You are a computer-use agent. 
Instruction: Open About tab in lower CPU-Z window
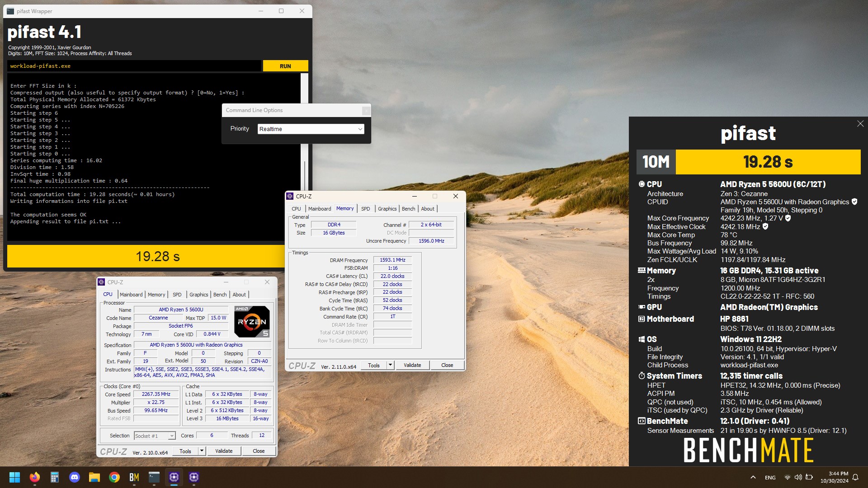pyautogui.click(x=239, y=295)
